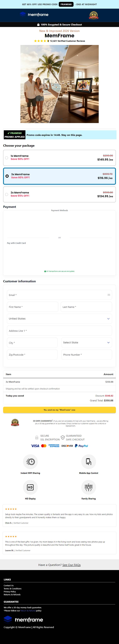Click the Zip/Postcode input field
This screenshot has height=644, width=119.
tap(32, 355)
